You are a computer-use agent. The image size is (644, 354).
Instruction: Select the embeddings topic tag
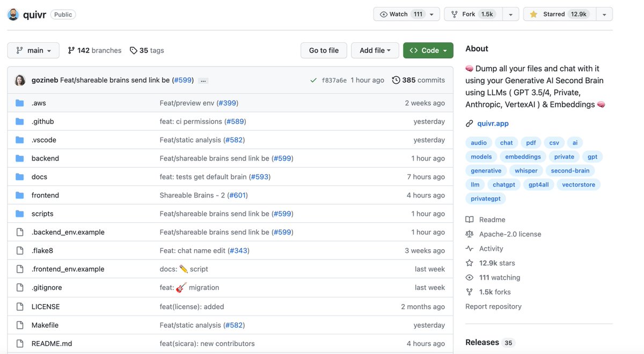point(523,157)
